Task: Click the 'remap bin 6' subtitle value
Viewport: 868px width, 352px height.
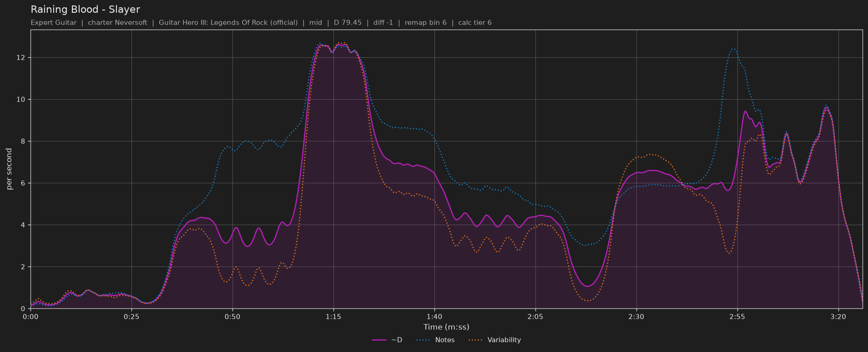Action: point(426,23)
